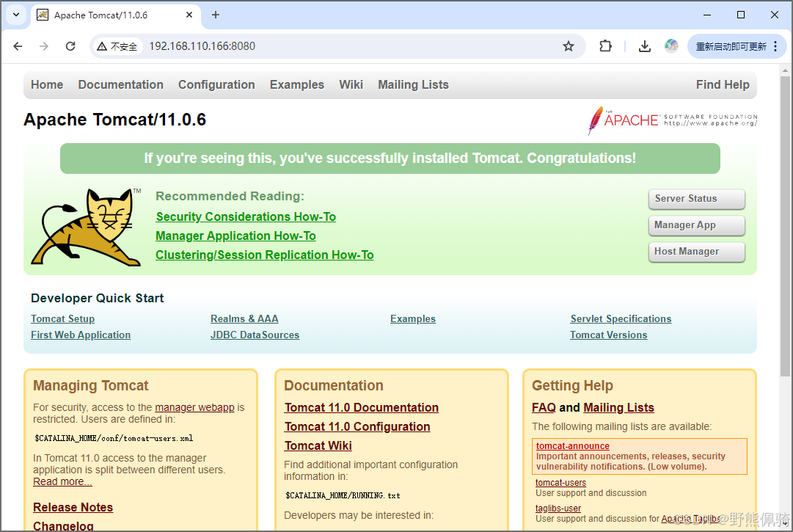Screen dimensions: 793x532
Task: Reload the Tomcat page
Action: 70,46
